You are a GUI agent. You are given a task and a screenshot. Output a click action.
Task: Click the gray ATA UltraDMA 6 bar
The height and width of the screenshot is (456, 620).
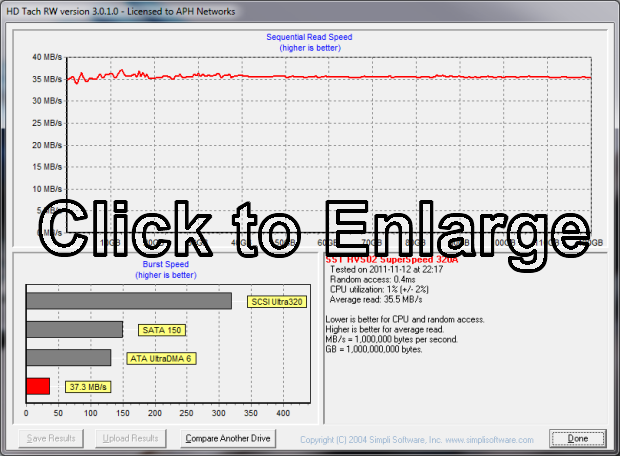68,357
